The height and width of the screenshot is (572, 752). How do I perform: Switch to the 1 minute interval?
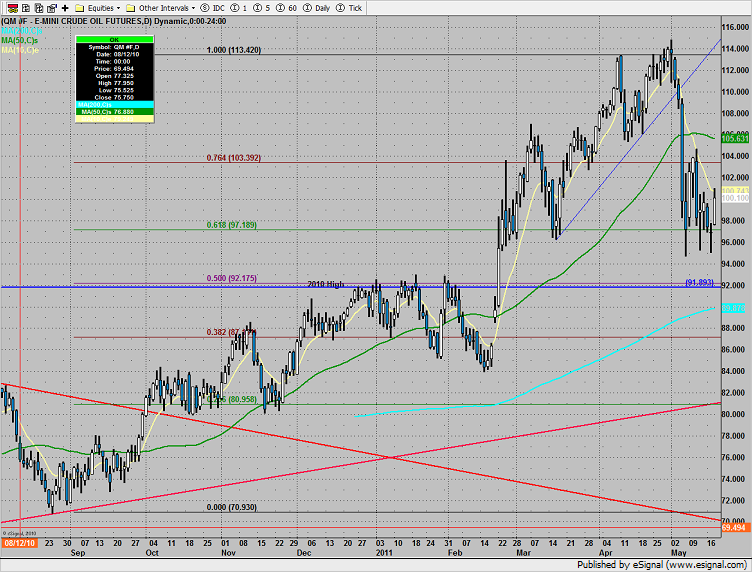(239, 8)
